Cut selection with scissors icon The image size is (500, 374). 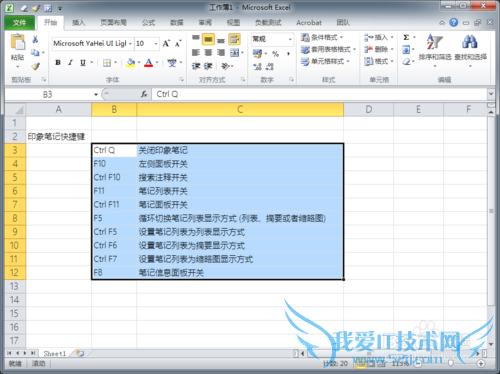pyautogui.click(x=35, y=40)
